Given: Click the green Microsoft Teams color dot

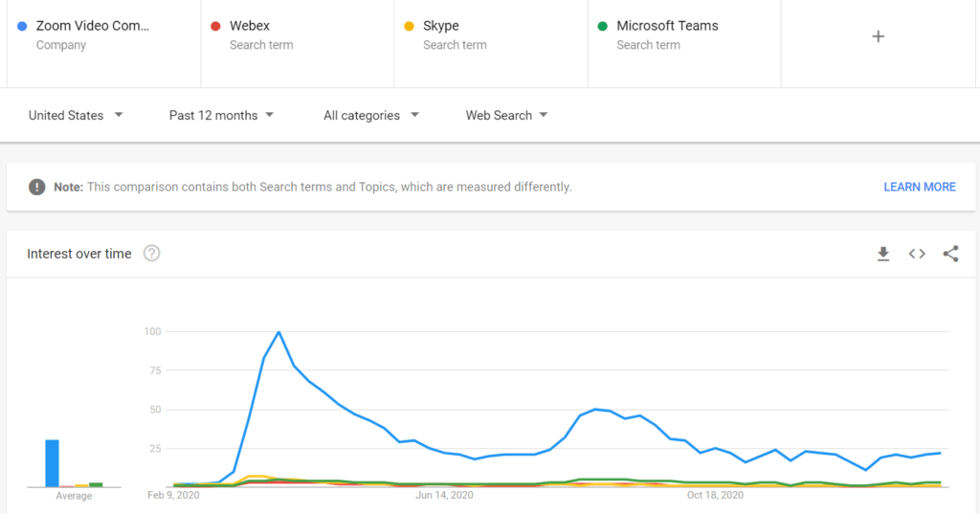Looking at the screenshot, I should [x=602, y=26].
